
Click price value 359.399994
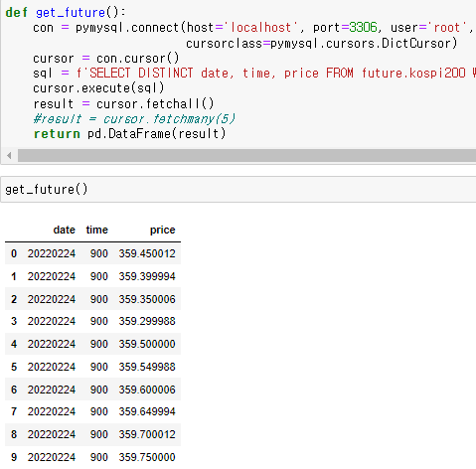coord(147,276)
